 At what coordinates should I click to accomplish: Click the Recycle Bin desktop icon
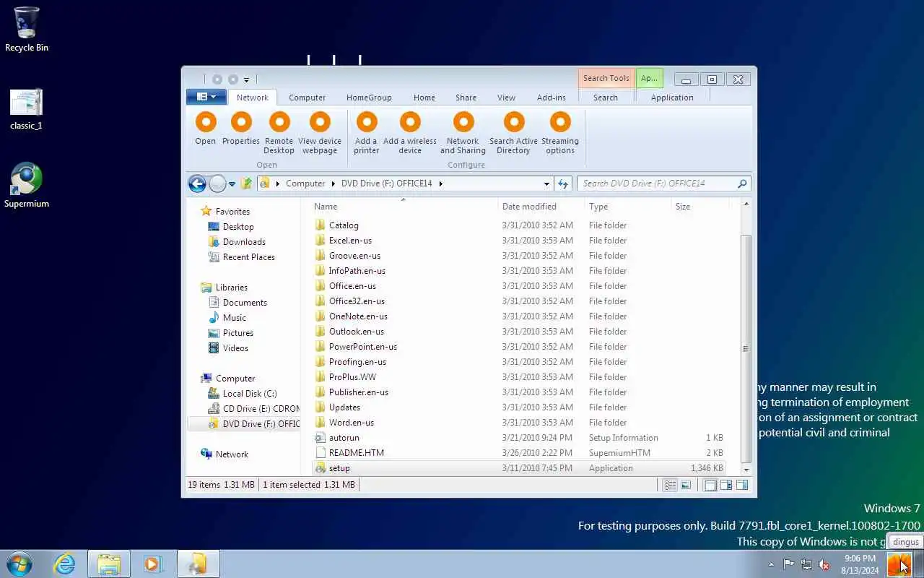27,30
